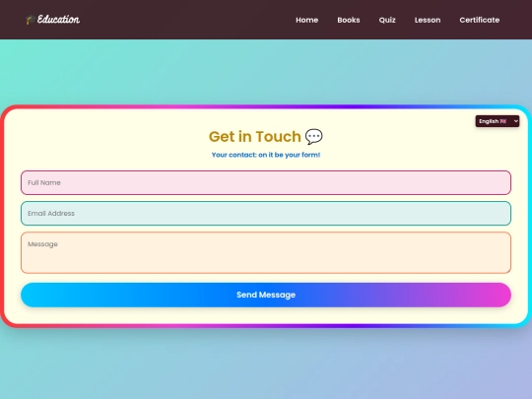This screenshot has height=399, width=532.
Task: Click the Education brand name
Action: [58, 20]
